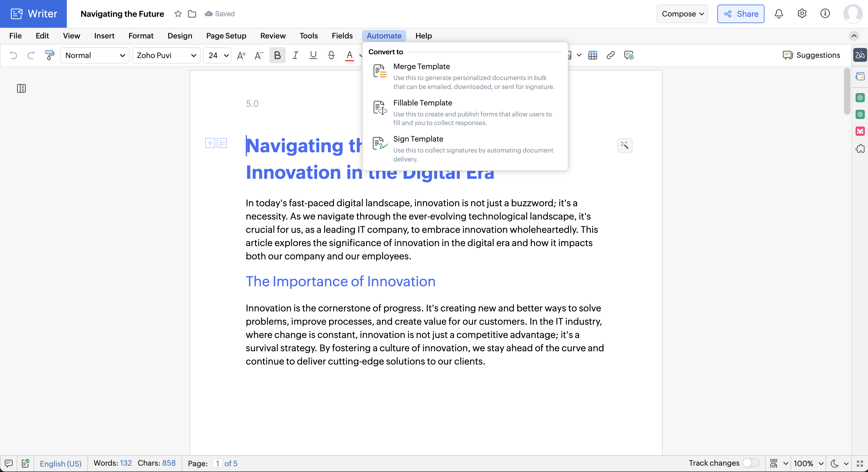The image size is (868, 472).
Task: Click the page number input field
Action: point(217,463)
